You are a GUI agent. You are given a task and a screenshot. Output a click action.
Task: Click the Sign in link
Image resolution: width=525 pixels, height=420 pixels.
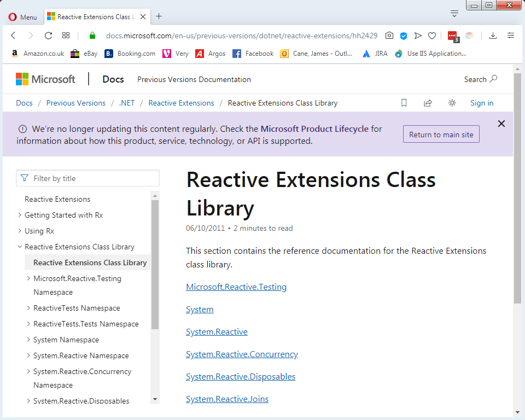(x=482, y=103)
